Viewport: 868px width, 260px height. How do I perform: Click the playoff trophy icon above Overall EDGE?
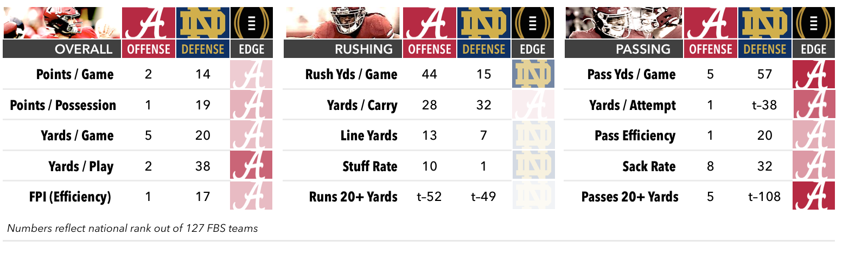coord(252,23)
